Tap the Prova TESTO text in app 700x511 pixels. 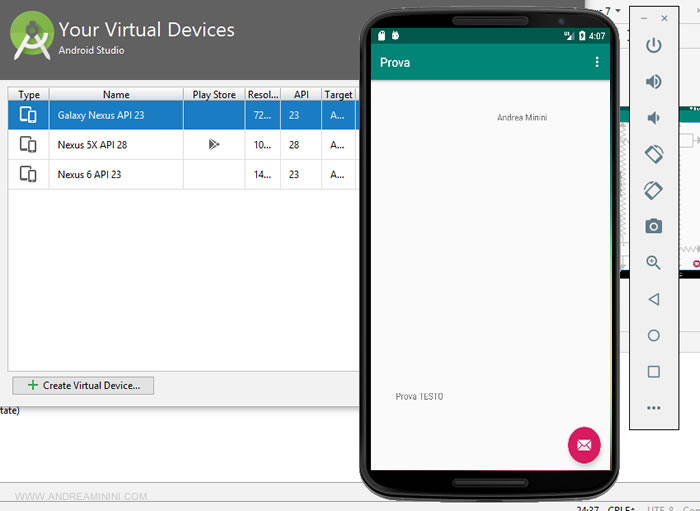tap(419, 396)
